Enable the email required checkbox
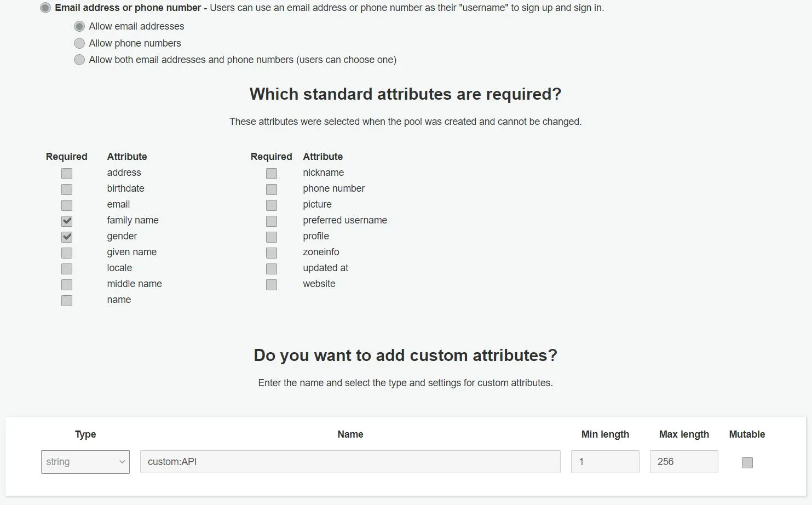The height and width of the screenshot is (505, 812). pyautogui.click(x=67, y=205)
